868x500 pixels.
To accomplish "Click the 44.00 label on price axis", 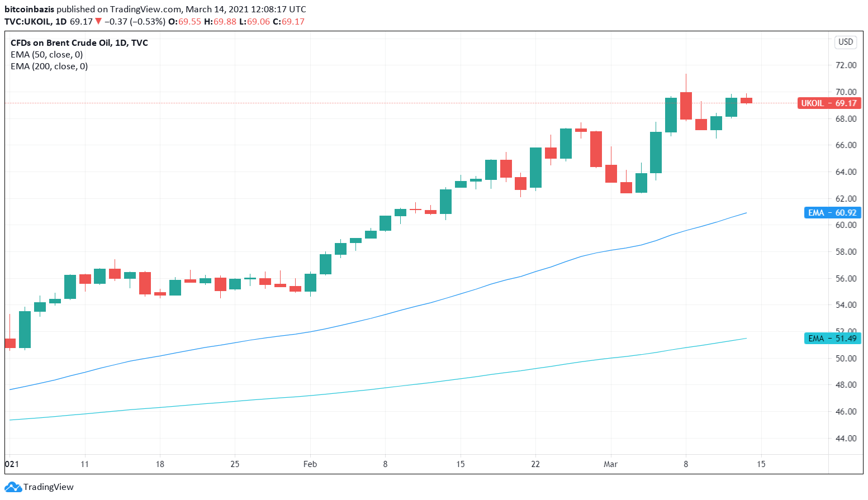I will tap(846, 439).
